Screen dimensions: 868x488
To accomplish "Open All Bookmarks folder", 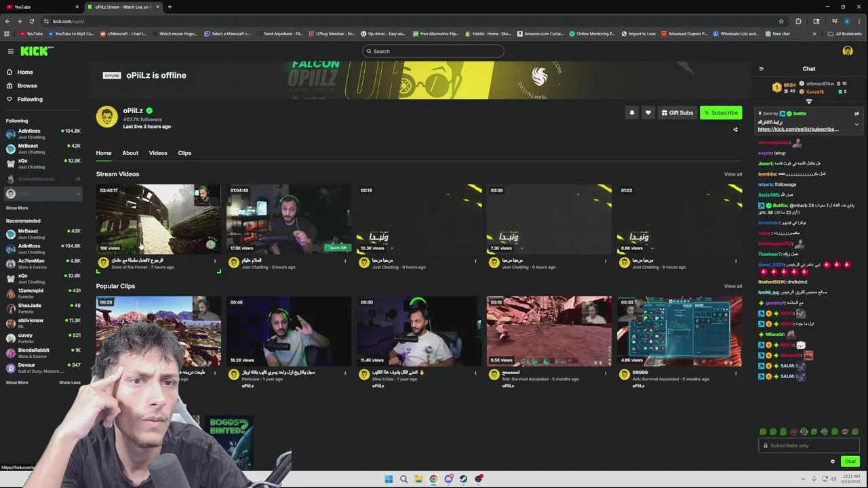I will [x=845, y=33].
